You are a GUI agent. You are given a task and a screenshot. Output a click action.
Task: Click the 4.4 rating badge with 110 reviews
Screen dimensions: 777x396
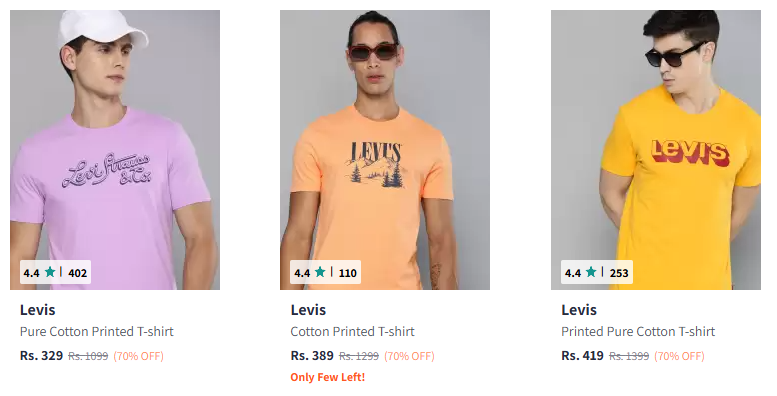click(326, 272)
